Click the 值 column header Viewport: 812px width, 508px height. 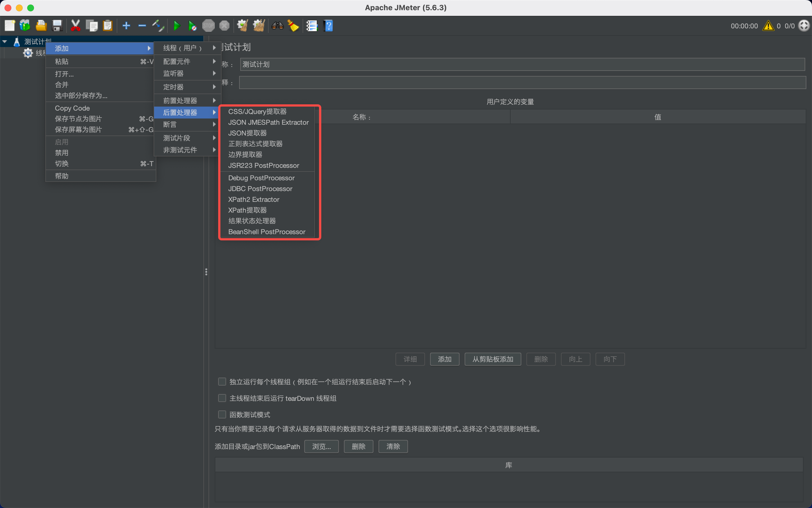tap(658, 117)
